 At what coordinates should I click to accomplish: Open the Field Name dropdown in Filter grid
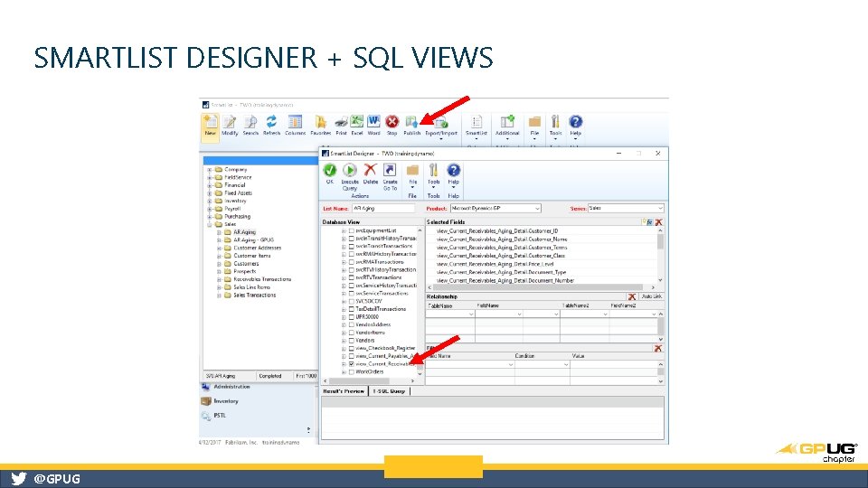(x=510, y=364)
